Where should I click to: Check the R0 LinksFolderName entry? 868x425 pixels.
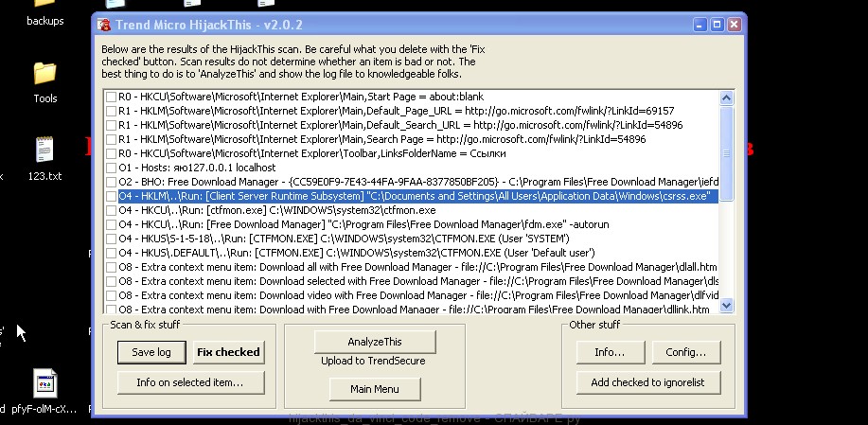[112, 153]
